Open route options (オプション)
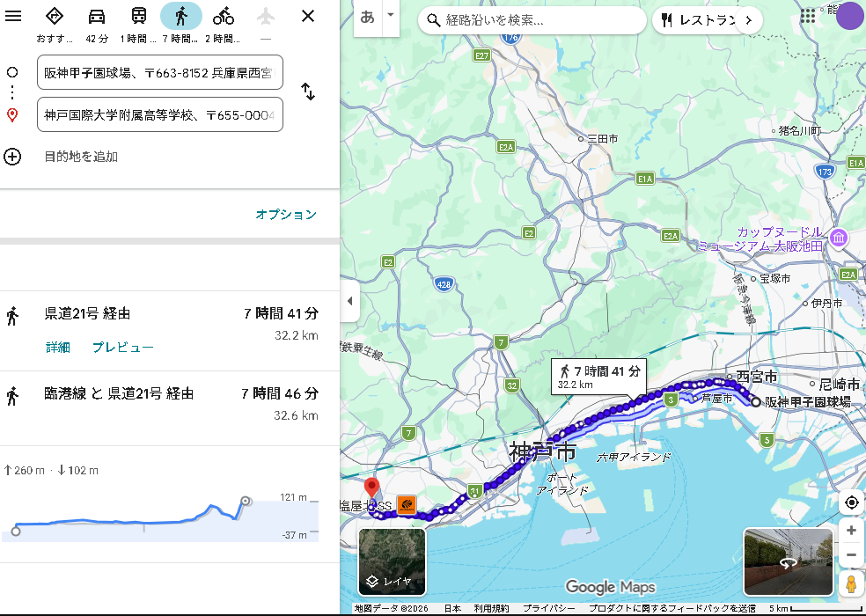Screen dimensions: 866x616 [x=285, y=214]
